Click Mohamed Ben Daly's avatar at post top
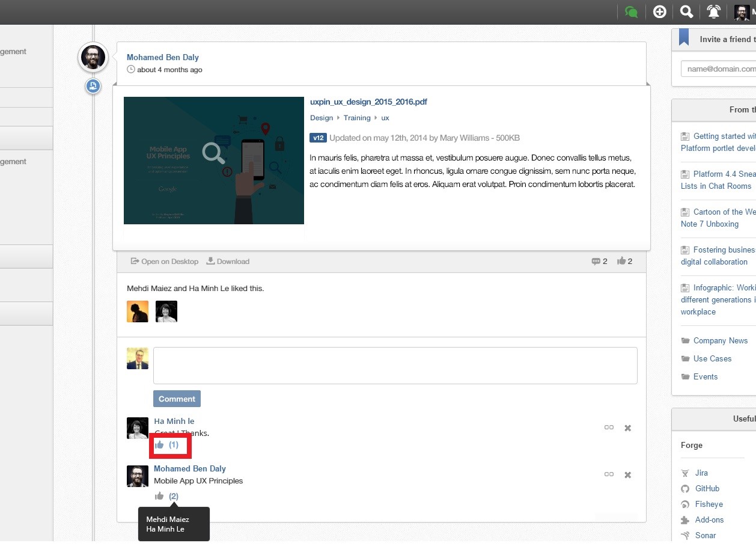The width and height of the screenshot is (756, 549). pyautogui.click(x=93, y=58)
